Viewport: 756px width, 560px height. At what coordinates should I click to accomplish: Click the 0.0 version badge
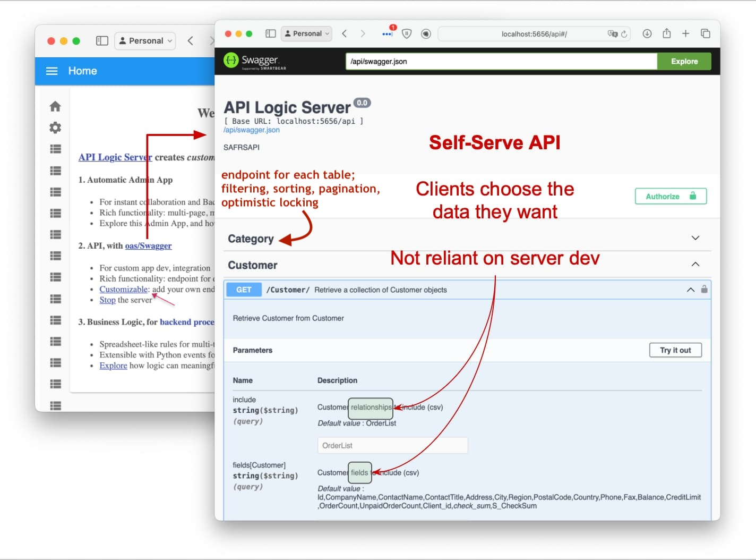coord(362,103)
